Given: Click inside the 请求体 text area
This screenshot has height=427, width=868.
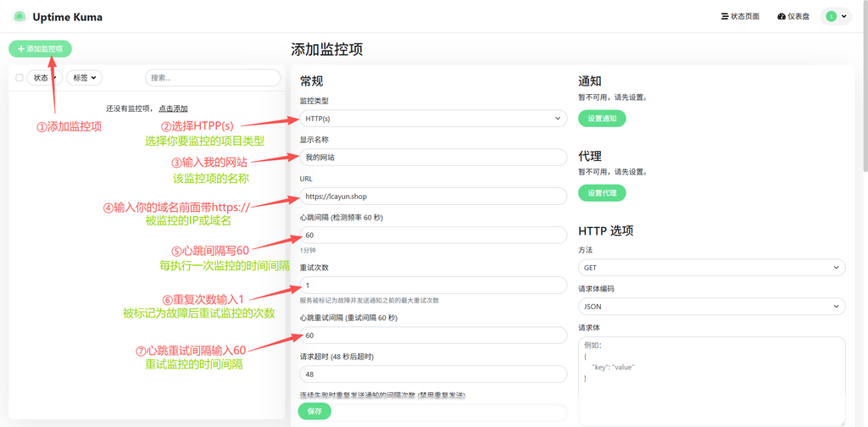Looking at the screenshot, I should pyautogui.click(x=712, y=381).
